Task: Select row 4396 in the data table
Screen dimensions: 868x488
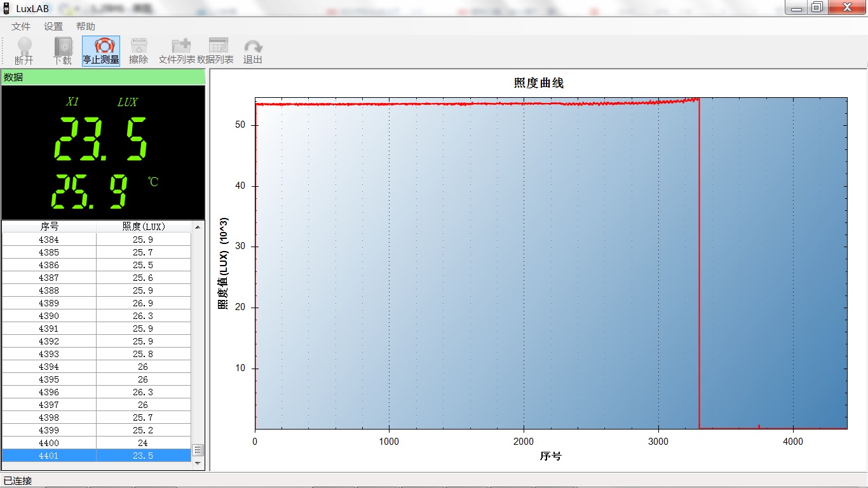Action: tap(97, 392)
